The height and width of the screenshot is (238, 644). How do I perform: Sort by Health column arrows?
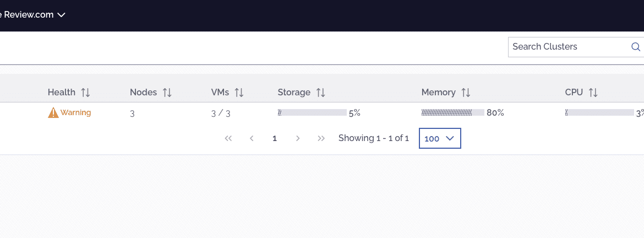pyautogui.click(x=85, y=93)
